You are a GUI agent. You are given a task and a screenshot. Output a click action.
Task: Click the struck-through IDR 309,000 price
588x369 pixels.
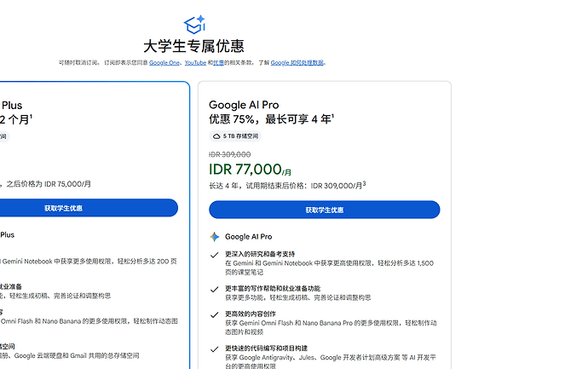229,154
